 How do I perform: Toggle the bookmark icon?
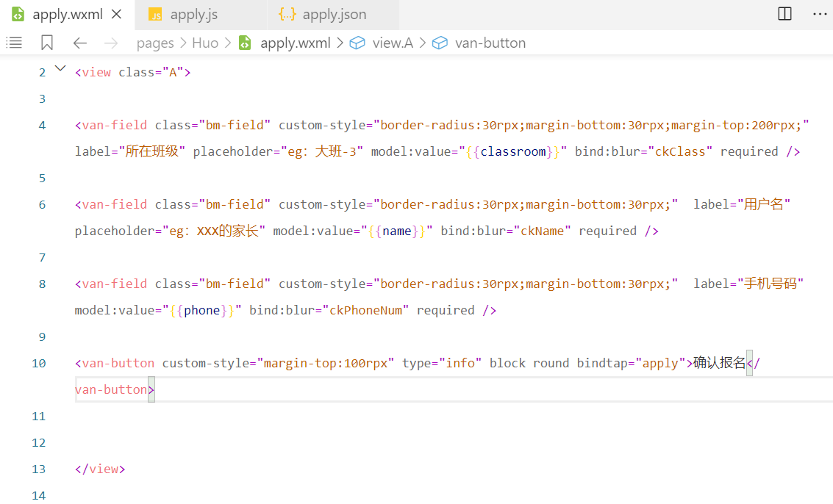(47, 43)
